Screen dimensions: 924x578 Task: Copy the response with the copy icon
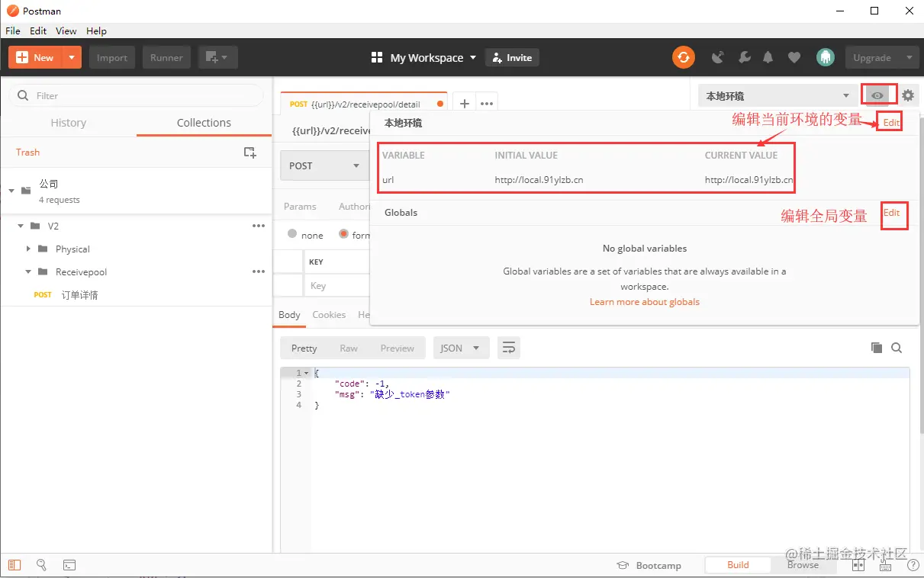877,348
